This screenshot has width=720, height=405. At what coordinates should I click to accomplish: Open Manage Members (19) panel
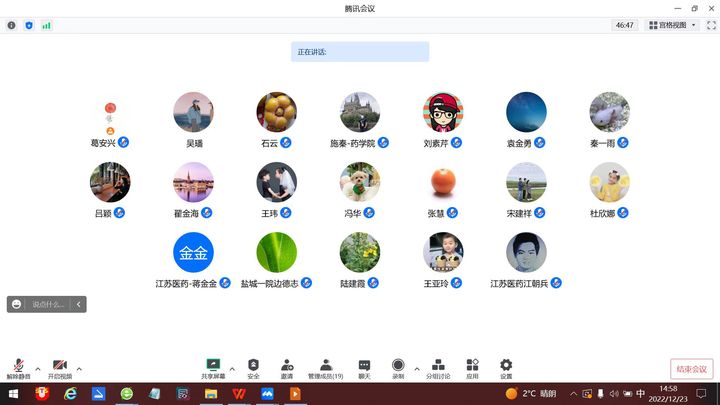tap(325, 367)
